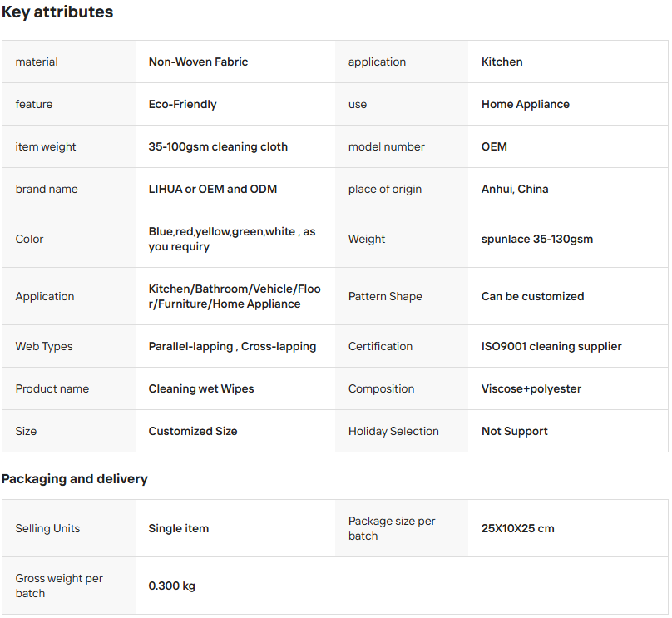Click the 'Packaging and delivery' heading

coord(75,479)
